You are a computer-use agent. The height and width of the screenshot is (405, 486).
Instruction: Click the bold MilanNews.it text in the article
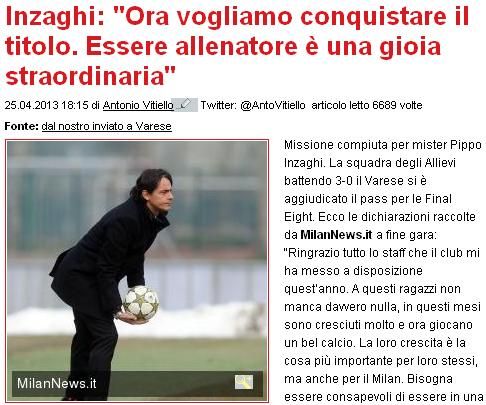[336, 235]
